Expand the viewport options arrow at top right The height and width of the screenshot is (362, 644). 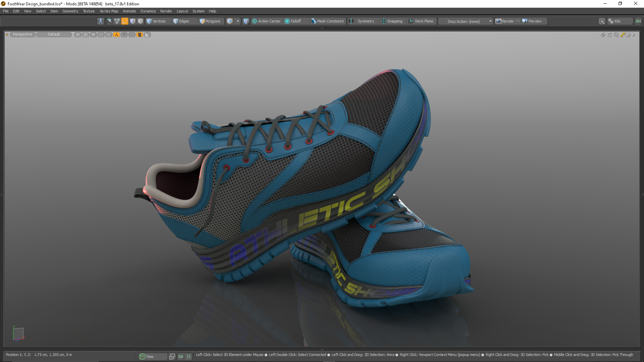[634, 35]
